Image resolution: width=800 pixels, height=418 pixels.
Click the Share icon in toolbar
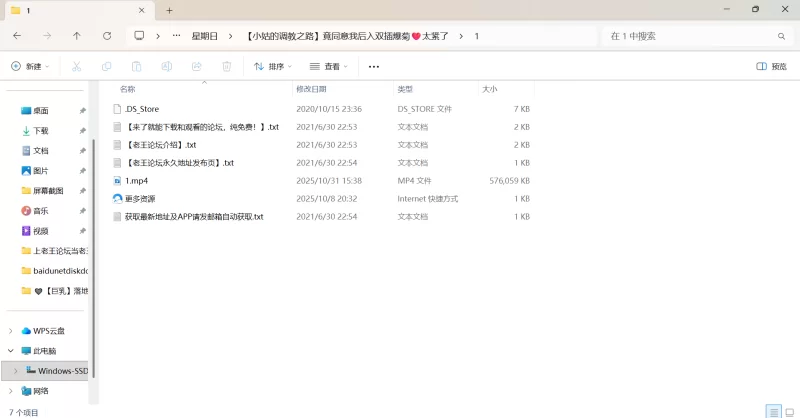click(197, 67)
